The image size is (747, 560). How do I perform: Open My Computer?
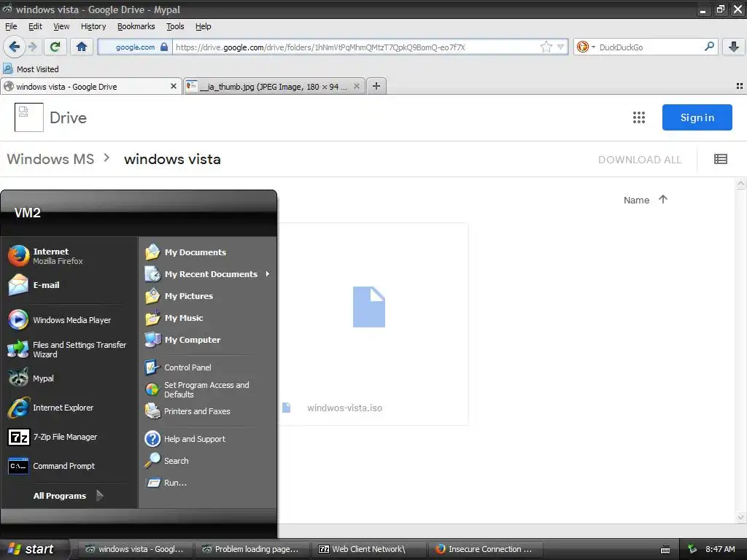pos(208,340)
